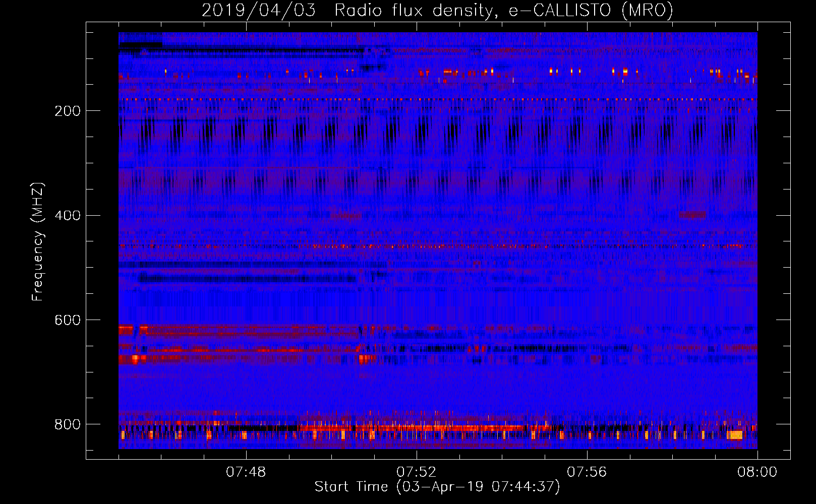Click the '07:52' time tick label
816x504 pixels.
coord(417,472)
